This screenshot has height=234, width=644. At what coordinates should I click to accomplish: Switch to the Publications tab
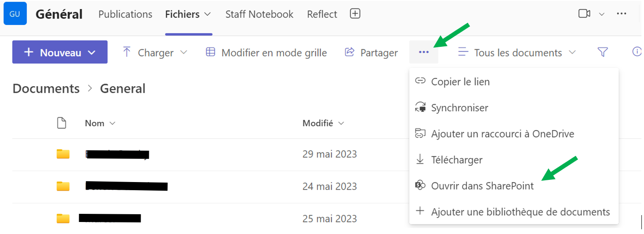[125, 14]
